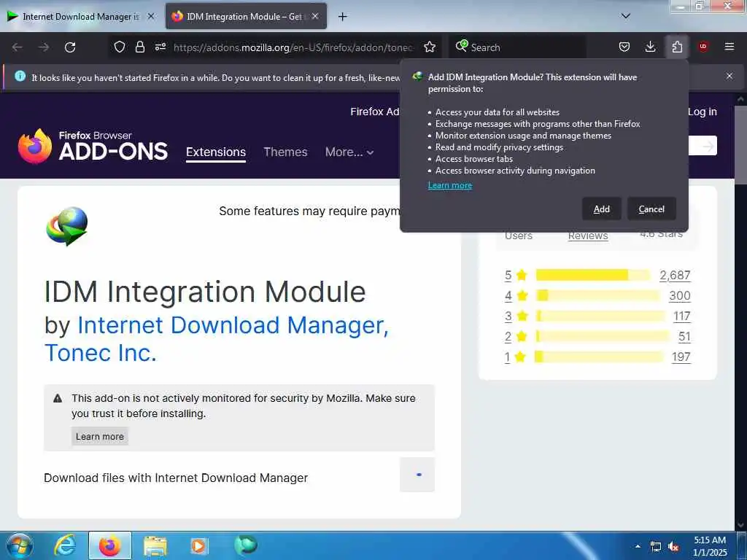Open the site permissions icon in address bar

point(160,47)
